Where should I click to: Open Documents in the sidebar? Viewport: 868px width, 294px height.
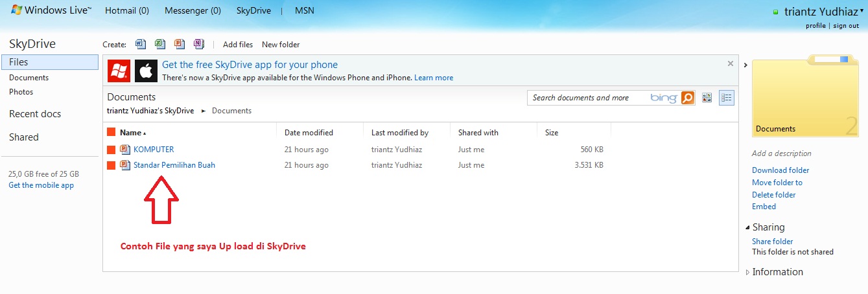click(x=29, y=78)
